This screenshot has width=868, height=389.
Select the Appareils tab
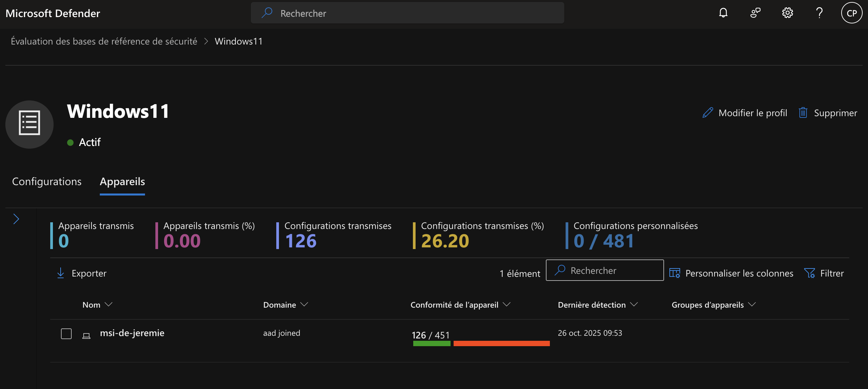[122, 181]
